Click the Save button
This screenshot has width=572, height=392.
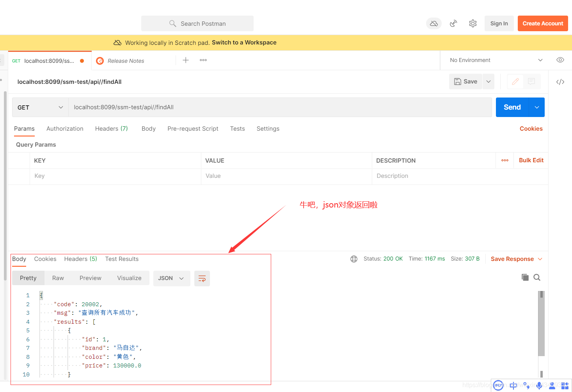point(466,82)
